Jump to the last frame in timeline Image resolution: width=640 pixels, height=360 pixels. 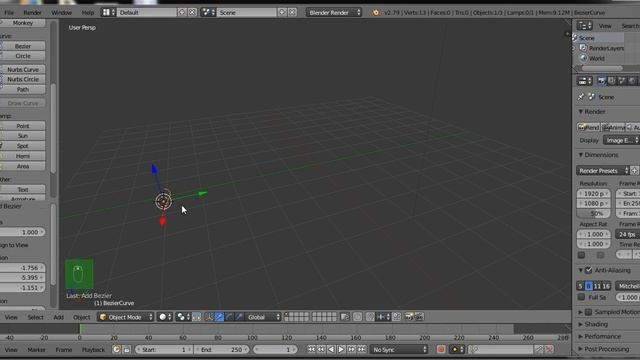point(362,350)
